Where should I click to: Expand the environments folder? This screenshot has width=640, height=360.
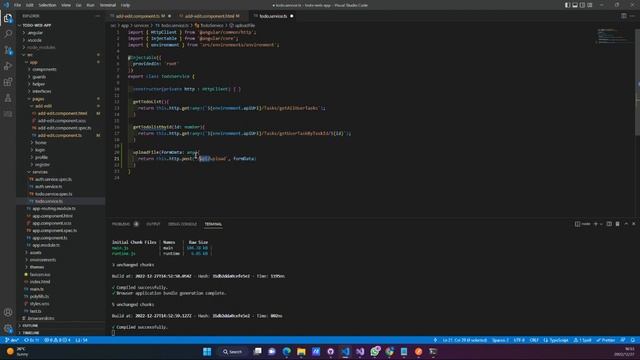(43, 260)
